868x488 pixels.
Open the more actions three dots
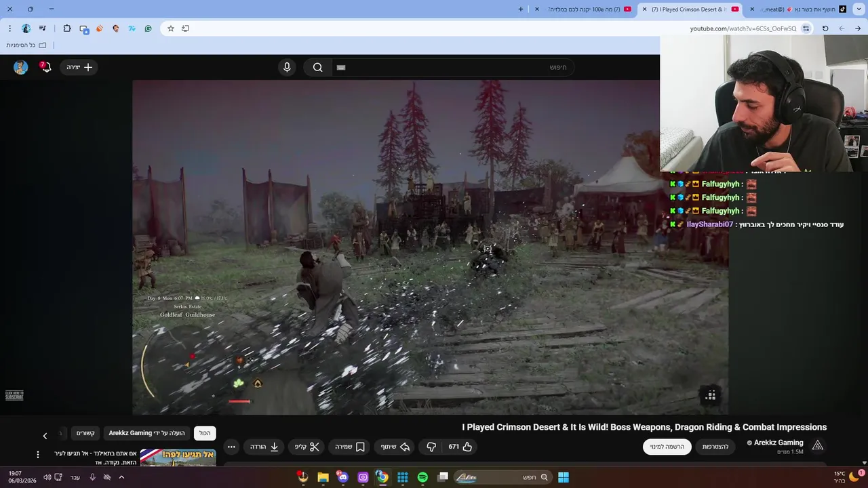231,447
